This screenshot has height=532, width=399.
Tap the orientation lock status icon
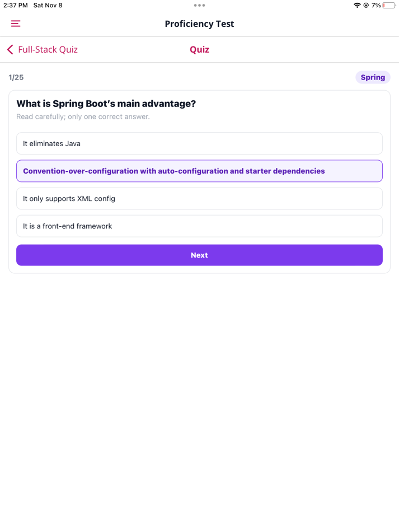click(x=366, y=6)
